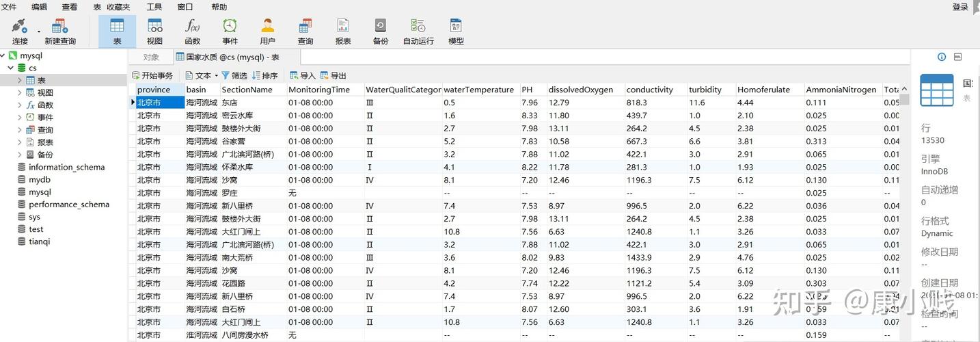Viewport: 980px width, 342px height.
Task: Show the info icon in the right panel
Action: pos(942,57)
